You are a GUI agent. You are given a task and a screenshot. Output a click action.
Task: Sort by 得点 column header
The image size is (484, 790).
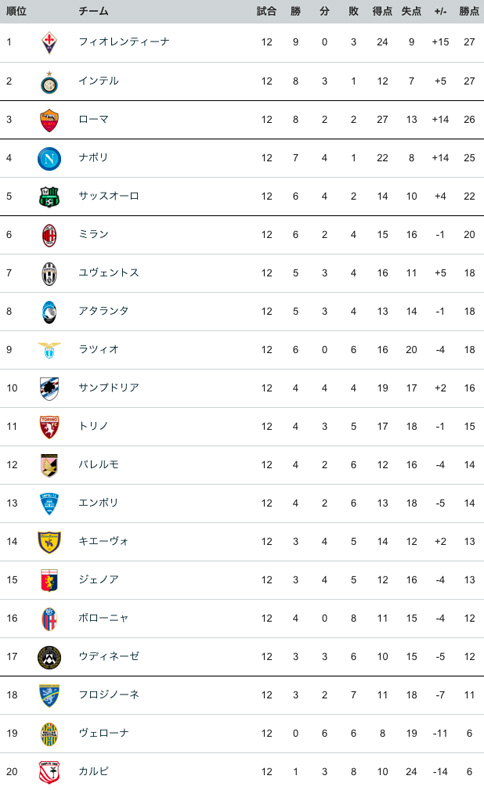382,11
